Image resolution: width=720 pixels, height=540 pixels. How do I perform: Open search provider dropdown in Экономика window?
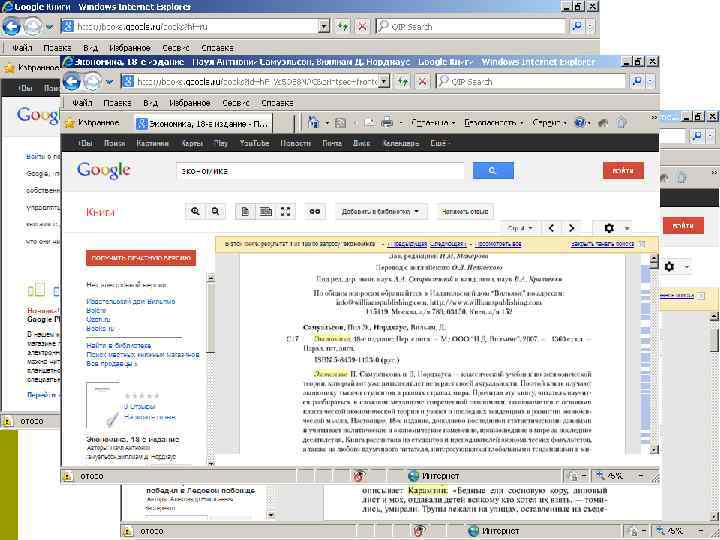tap(650, 81)
